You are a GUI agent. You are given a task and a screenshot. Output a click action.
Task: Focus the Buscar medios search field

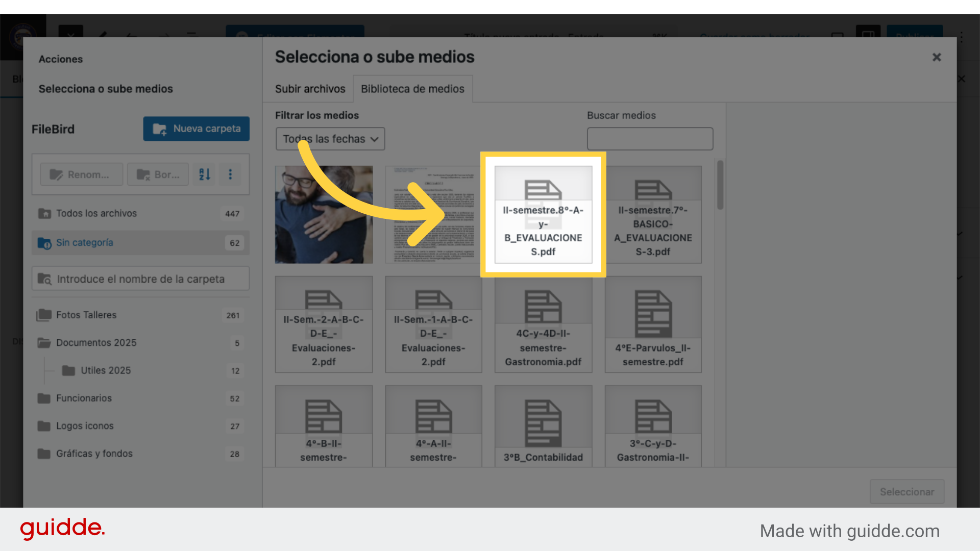pos(650,139)
